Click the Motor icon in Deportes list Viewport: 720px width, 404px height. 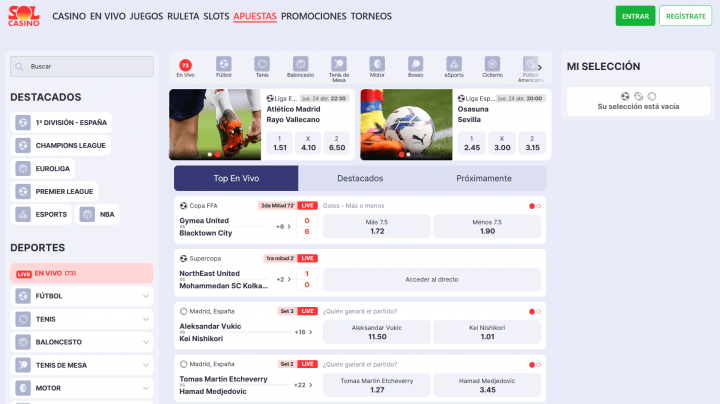[23, 388]
